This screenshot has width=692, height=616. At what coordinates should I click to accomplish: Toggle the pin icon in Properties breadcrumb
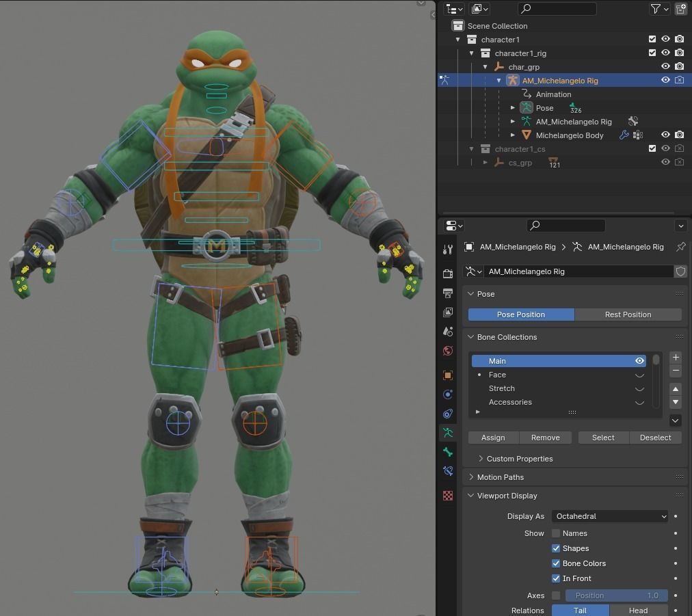pyautogui.click(x=681, y=247)
